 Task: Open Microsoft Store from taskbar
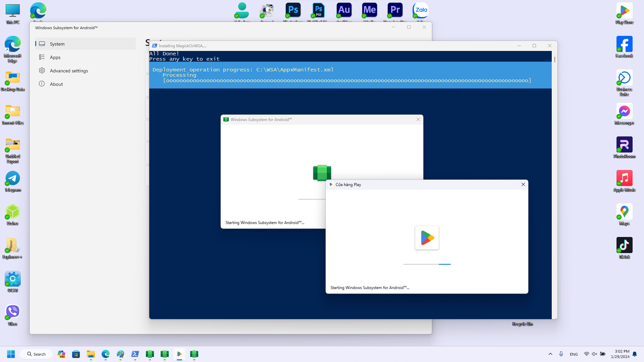(76, 354)
